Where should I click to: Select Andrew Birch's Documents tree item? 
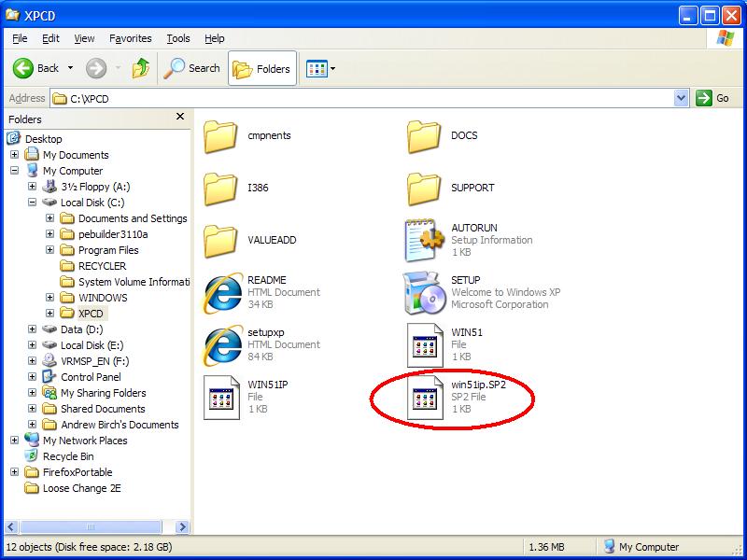pyautogui.click(x=120, y=425)
